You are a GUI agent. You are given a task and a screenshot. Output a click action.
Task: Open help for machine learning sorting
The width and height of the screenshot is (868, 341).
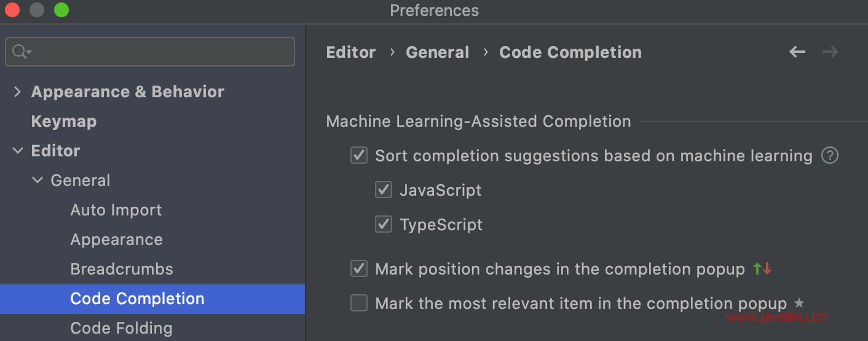pos(830,156)
